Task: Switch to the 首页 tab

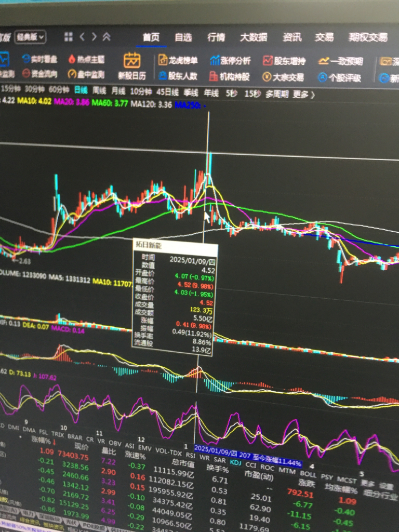Action: click(151, 37)
